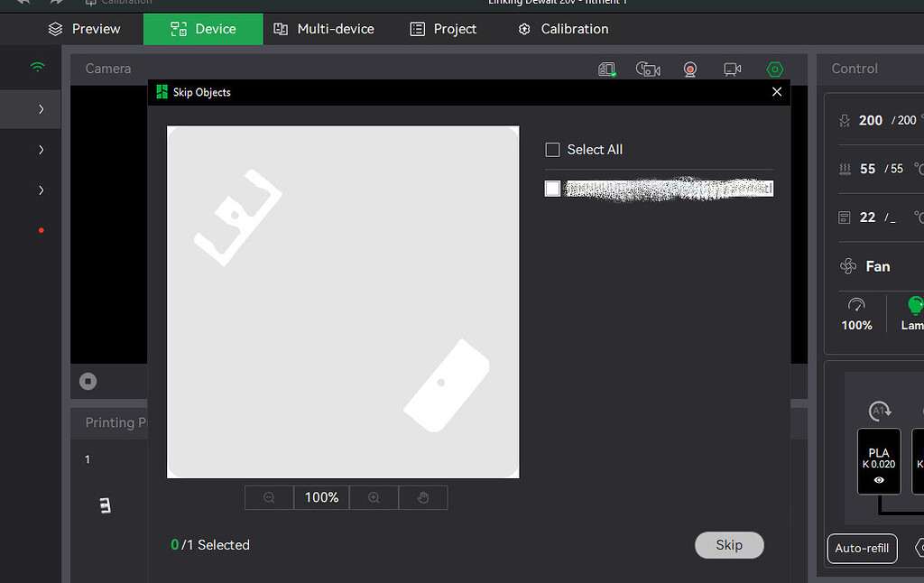
Task: Click the chamber temperature 22 reading
Action: click(x=867, y=217)
